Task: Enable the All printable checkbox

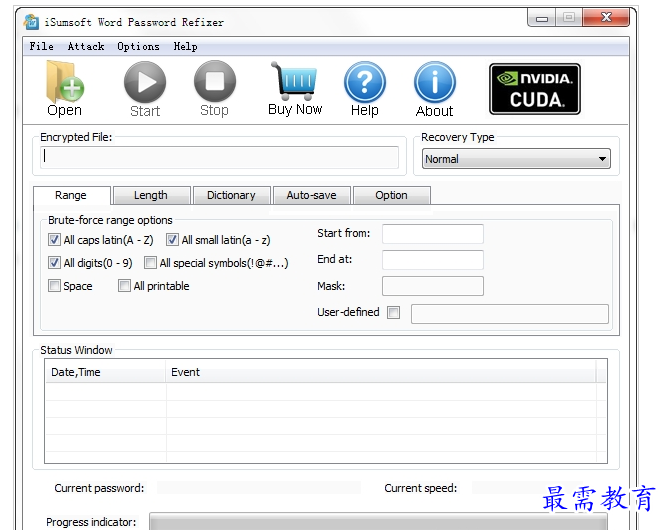Action: 124,286
